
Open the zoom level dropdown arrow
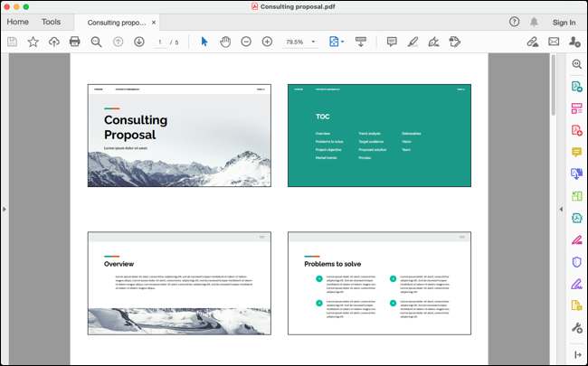coord(314,42)
